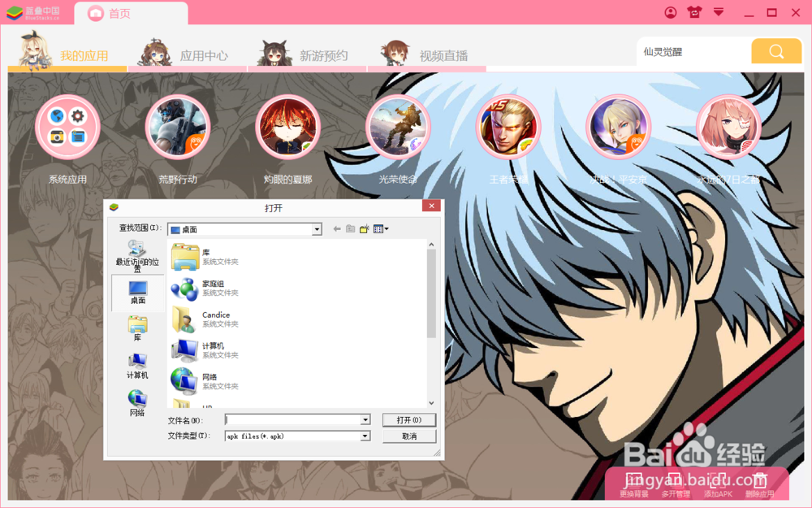Select 最近访问的位置 in dialog places bar
Viewport: 812px width, 508px height.
click(x=137, y=255)
